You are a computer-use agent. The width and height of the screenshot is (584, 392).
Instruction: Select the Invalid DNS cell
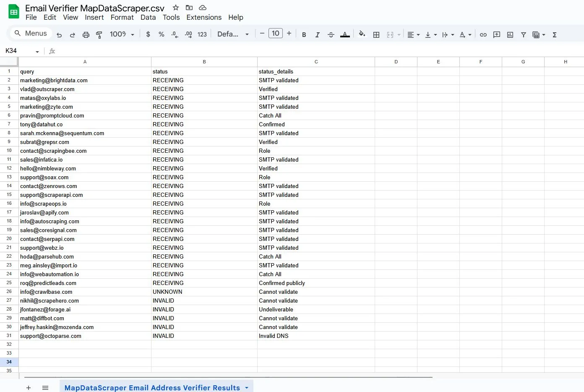[x=316, y=336]
